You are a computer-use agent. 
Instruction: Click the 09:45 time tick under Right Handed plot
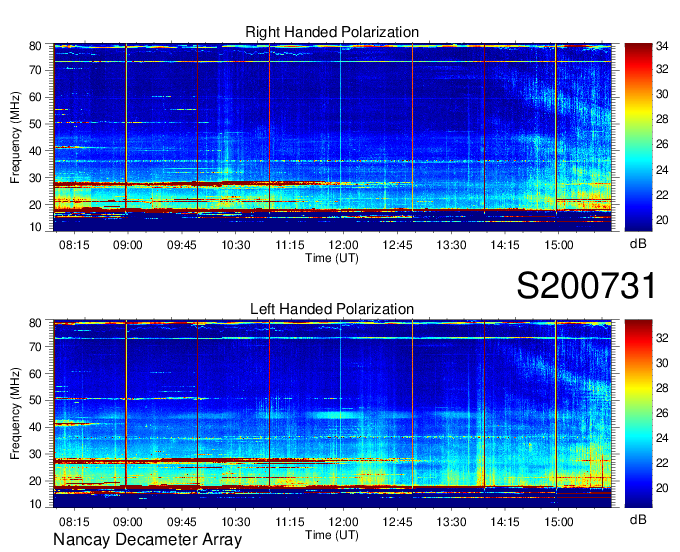pos(182,245)
